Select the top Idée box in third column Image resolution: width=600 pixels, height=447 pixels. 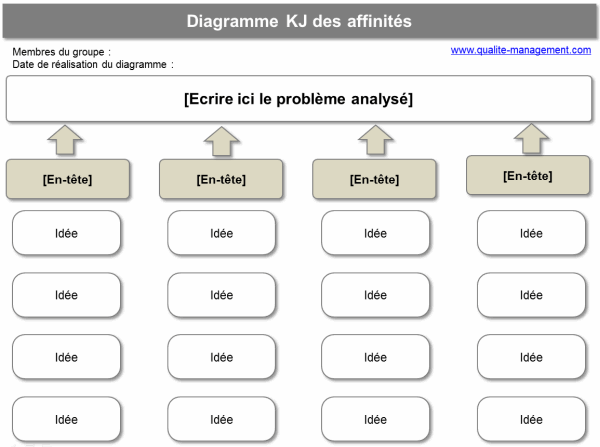pos(376,234)
